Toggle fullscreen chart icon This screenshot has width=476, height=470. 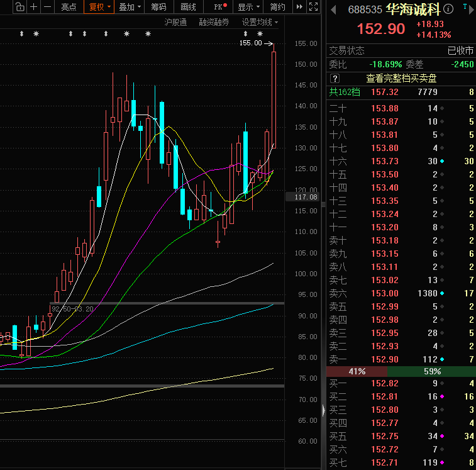coord(313,7)
